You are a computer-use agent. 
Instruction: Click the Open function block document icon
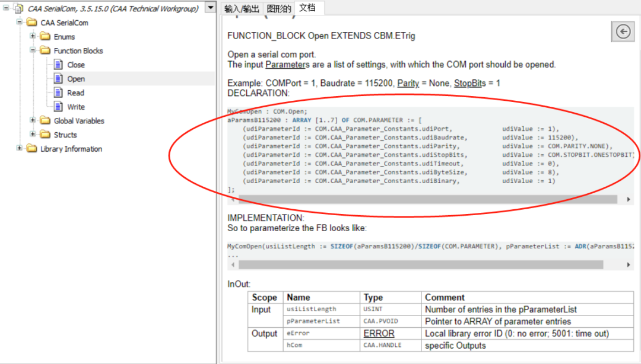[x=58, y=79]
